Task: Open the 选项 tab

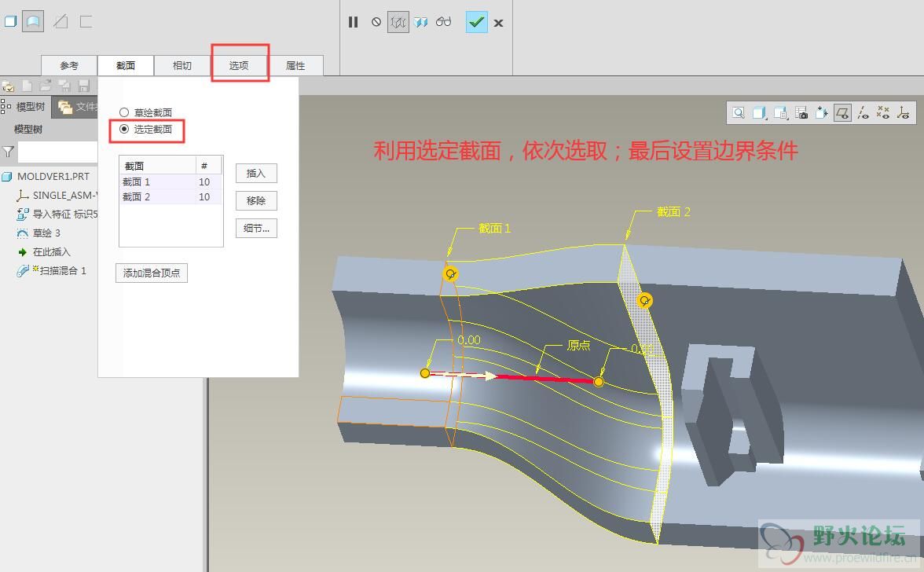Action: pyautogui.click(x=239, y=65)
